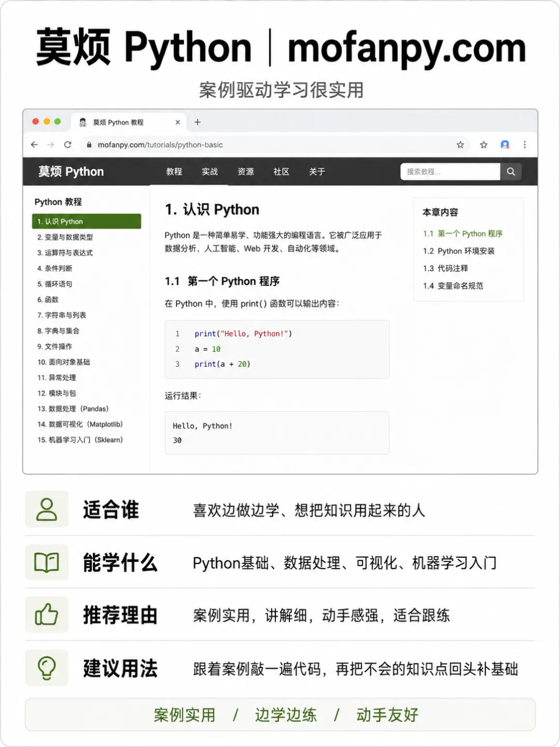Click the tab favicon of 莫烦 Python 教程
The height and width of the screenshot is (747, 560).
click(x=82, y=122)
